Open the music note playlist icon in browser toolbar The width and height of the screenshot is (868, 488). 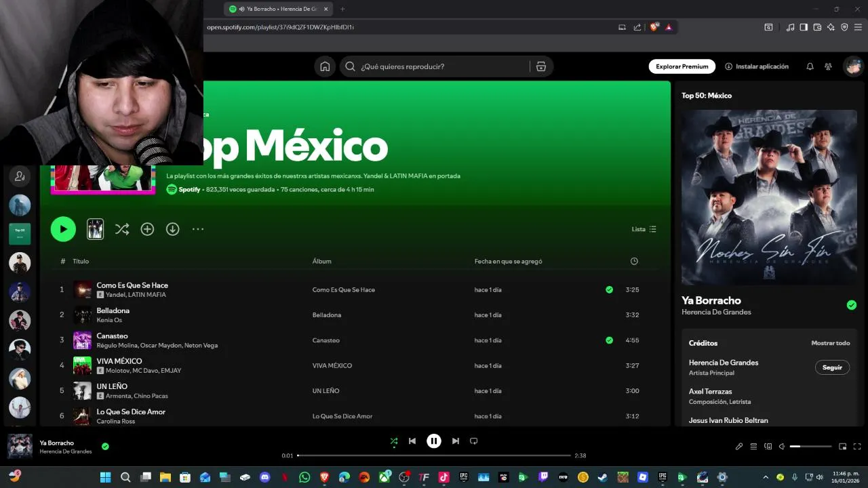(790, 27)
